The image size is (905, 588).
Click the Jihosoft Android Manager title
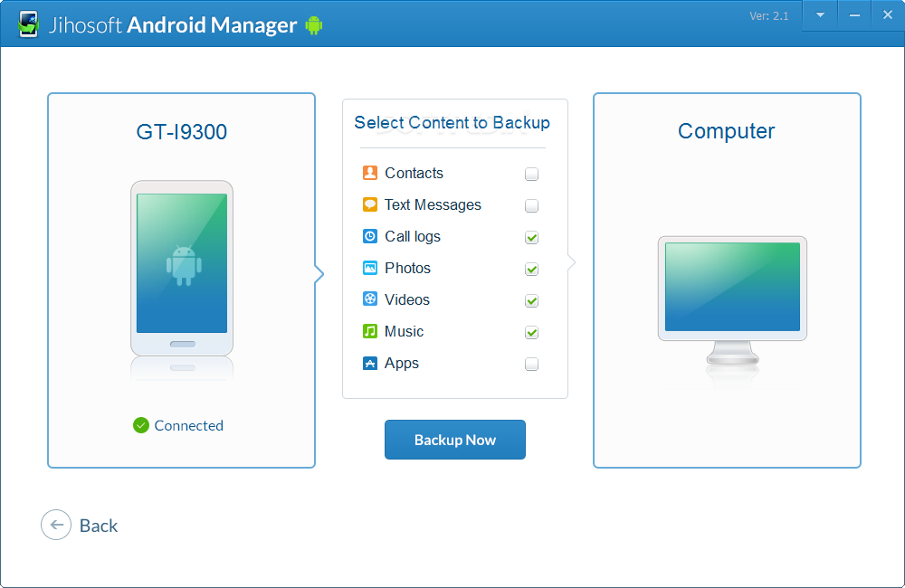(x=173, y=24)
